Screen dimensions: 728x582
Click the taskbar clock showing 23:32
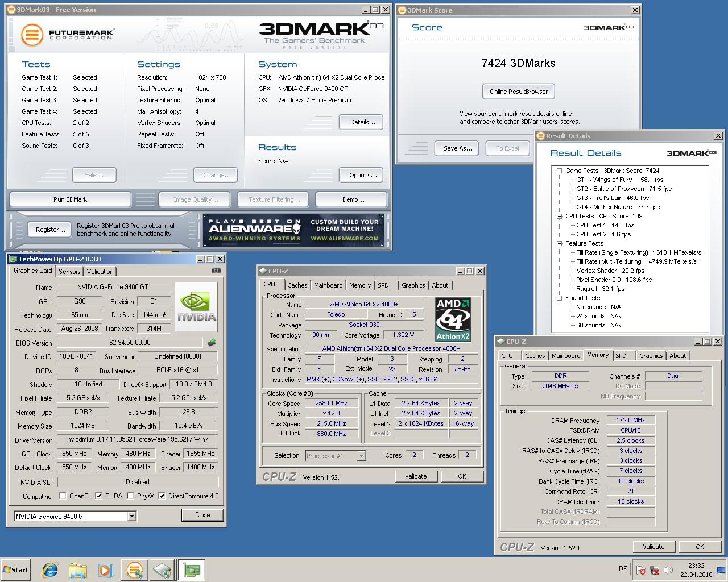coord(696,566)
